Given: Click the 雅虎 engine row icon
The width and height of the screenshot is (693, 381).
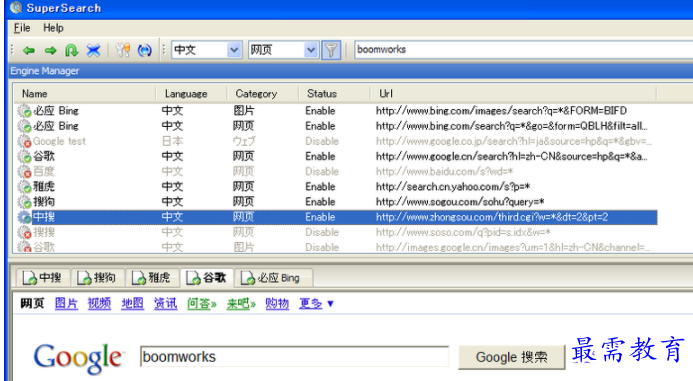Looking at the screenshot, I should click(24, 187).
